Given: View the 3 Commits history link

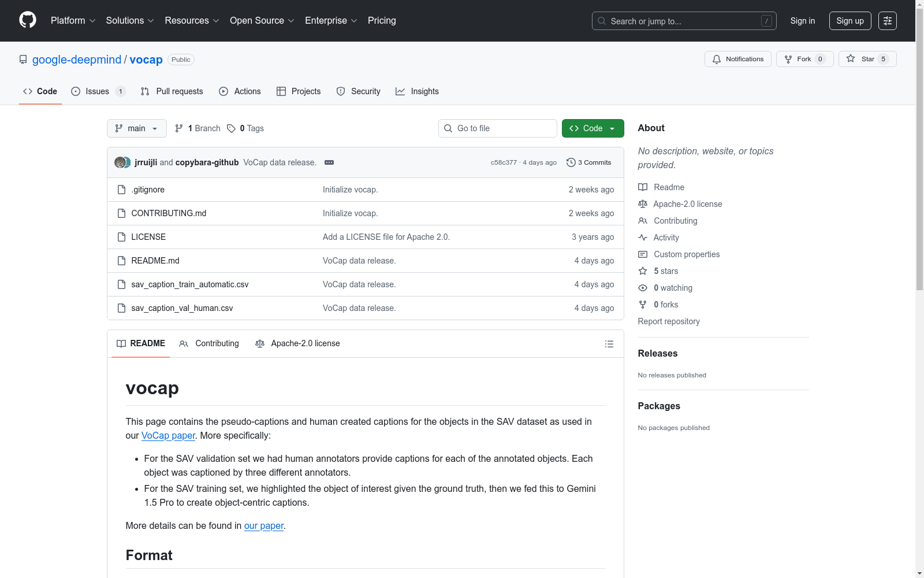Looking at the screenshot, I should (x=589, y=162).
